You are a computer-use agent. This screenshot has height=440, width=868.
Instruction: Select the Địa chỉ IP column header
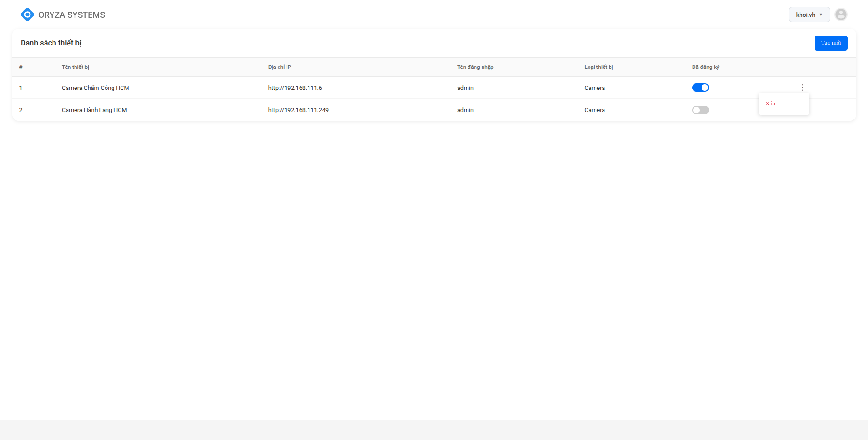[279, 67]
